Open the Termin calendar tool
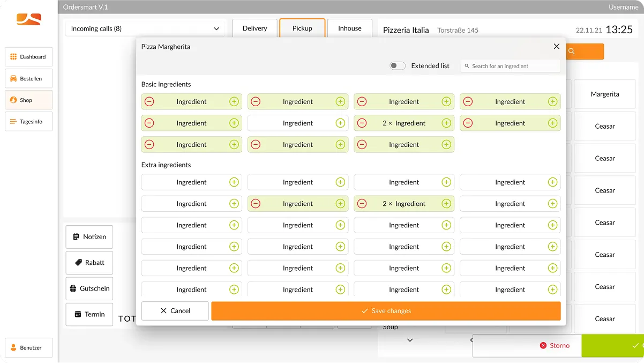This screenshot has width=644, height=363. [89, 314]
